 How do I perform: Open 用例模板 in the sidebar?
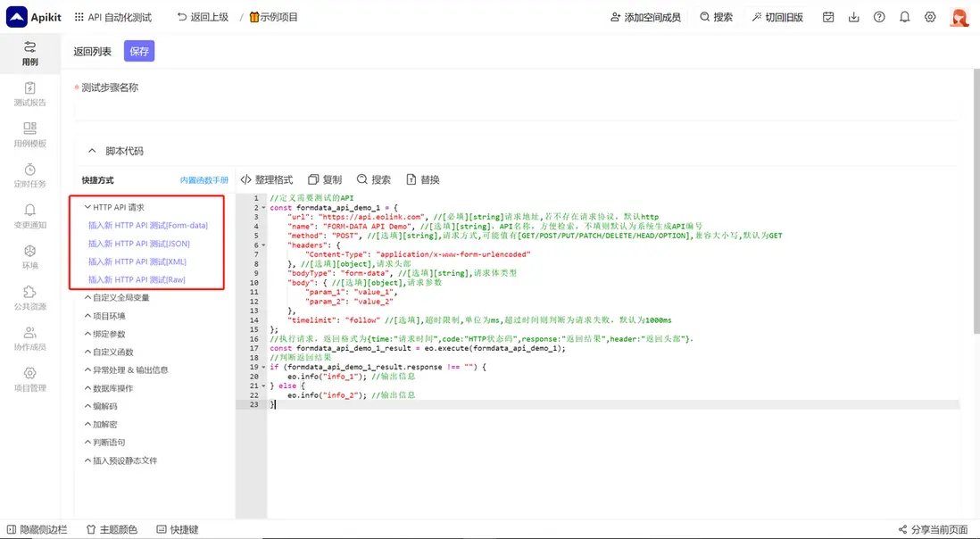(x=30, y=135)
